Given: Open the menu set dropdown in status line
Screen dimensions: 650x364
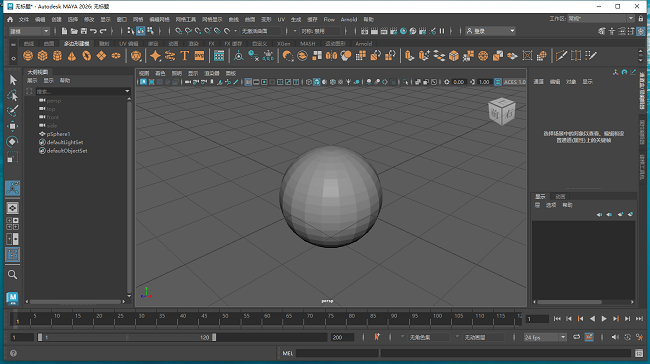Looking at the screenshot, I should click(x=29, y=31).
